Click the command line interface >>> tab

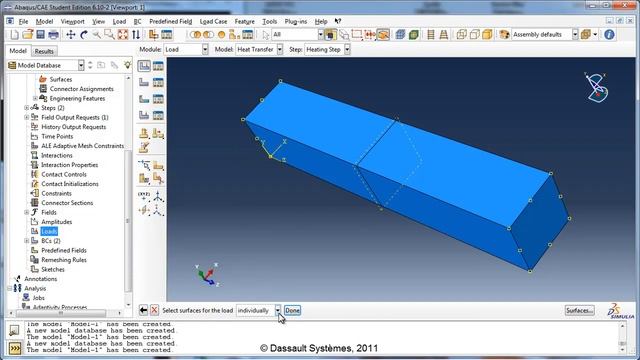15,348
